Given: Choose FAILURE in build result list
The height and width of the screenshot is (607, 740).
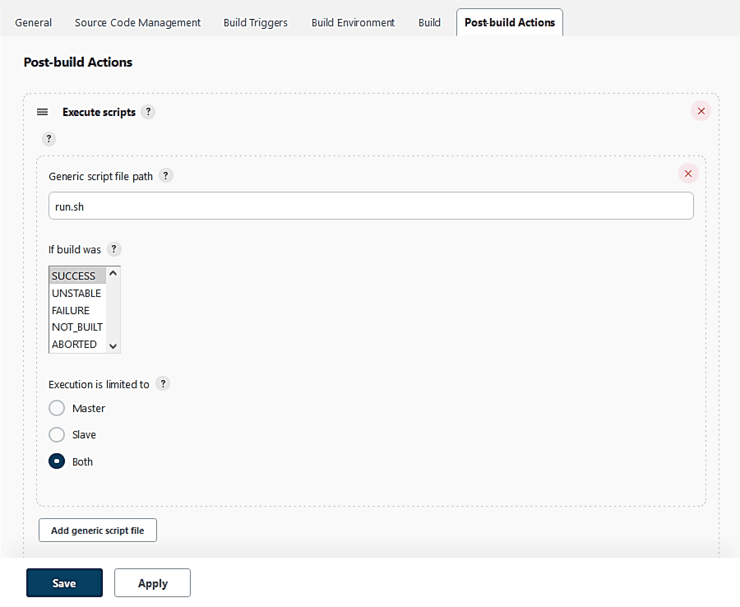Looking at the screenshot, I should coord(77,310).
